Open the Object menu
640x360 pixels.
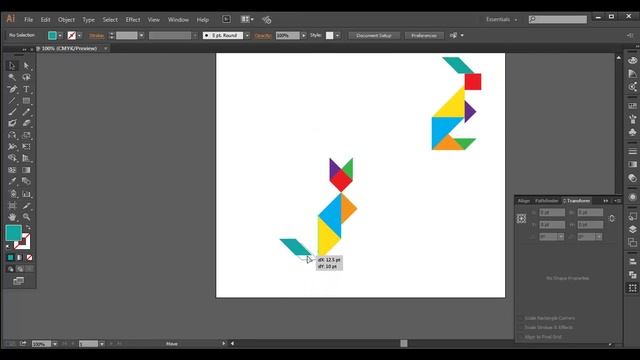click(66, 20)
